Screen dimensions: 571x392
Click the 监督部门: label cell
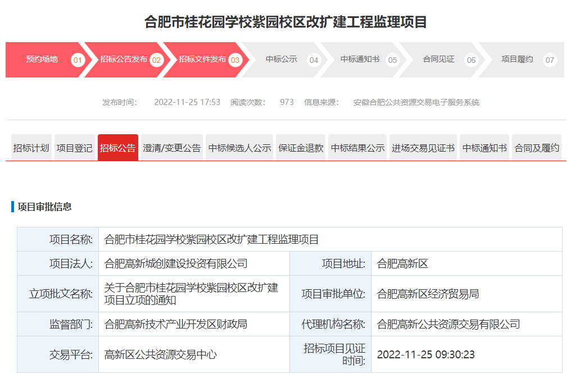tap(58, 324)
